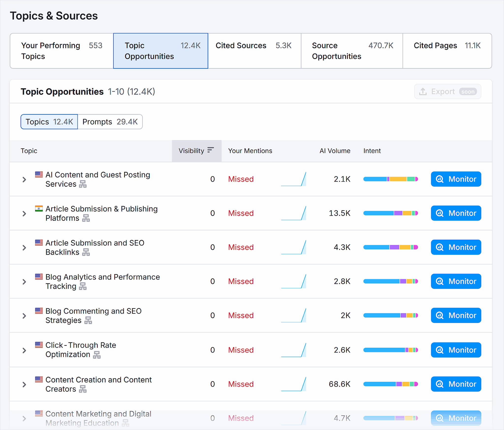Expand the AI Content and Guest Posting Services row
Viewport: 504px width, 430px height.
[24, 179]
